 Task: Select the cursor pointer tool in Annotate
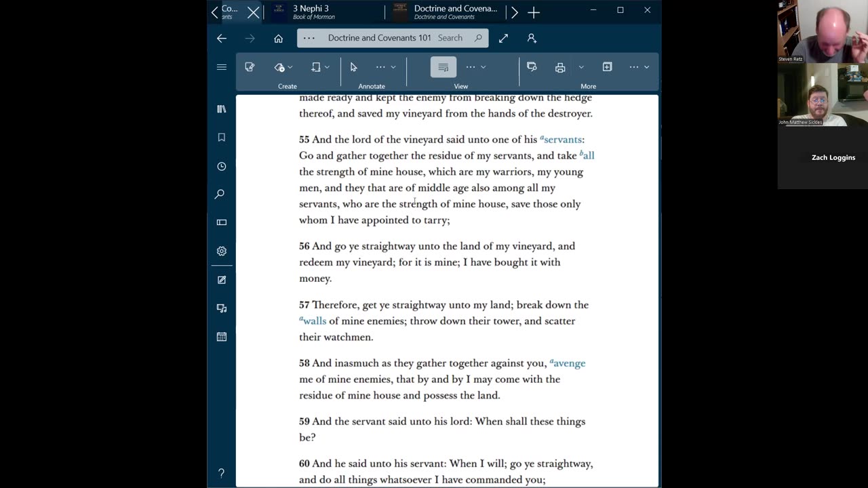tap(353, 67)
